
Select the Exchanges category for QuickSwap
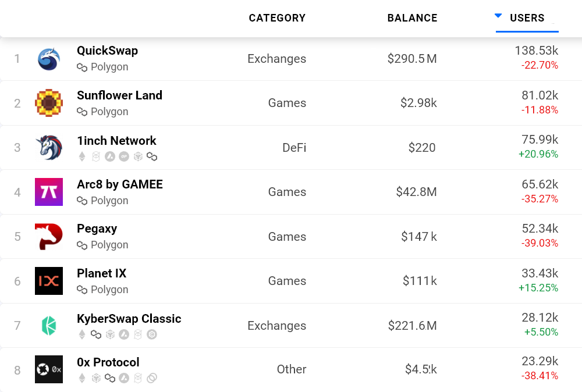276,59
